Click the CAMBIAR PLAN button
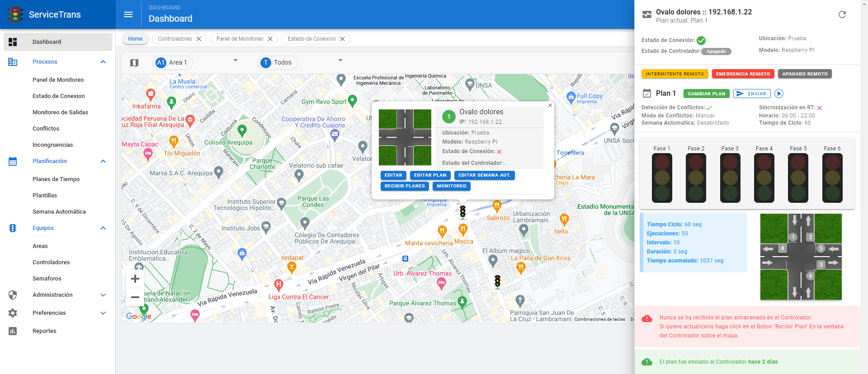Viewport: 868px width, 374px height. 706,93
